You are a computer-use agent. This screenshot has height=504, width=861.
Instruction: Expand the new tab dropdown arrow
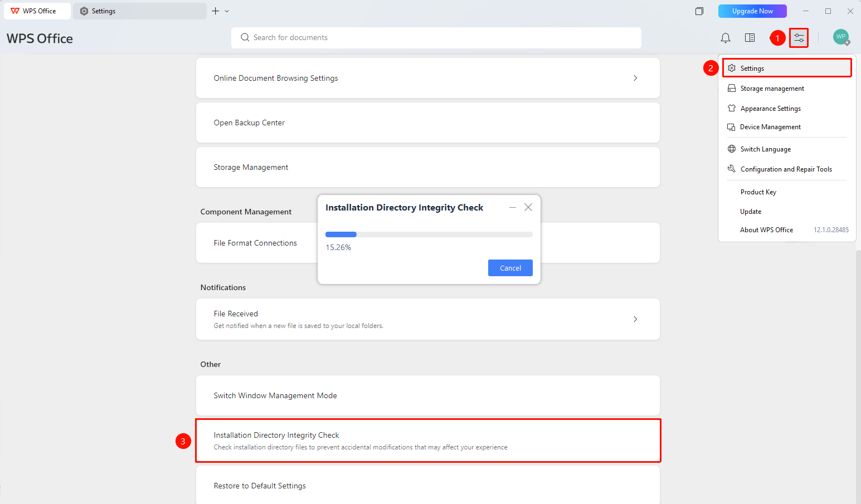point(227,11)
